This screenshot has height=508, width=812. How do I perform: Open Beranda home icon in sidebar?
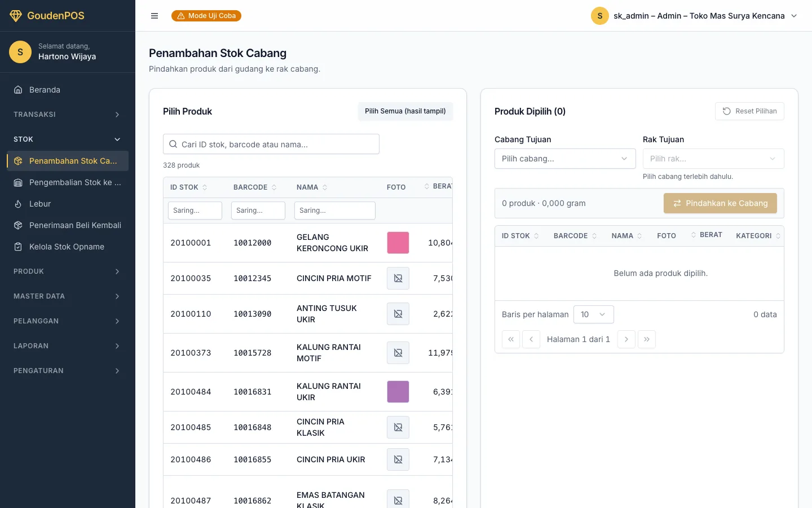click(x=18, y=90)
